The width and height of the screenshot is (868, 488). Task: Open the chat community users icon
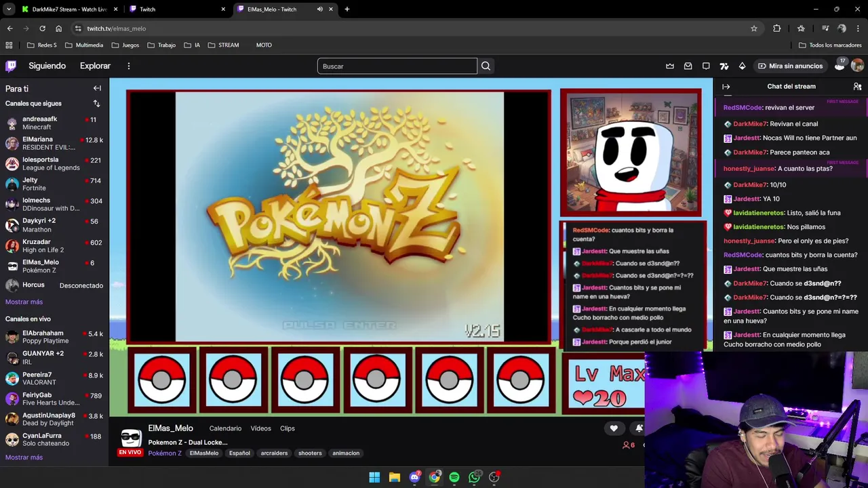pyautogui.click(x=857, y=87)
